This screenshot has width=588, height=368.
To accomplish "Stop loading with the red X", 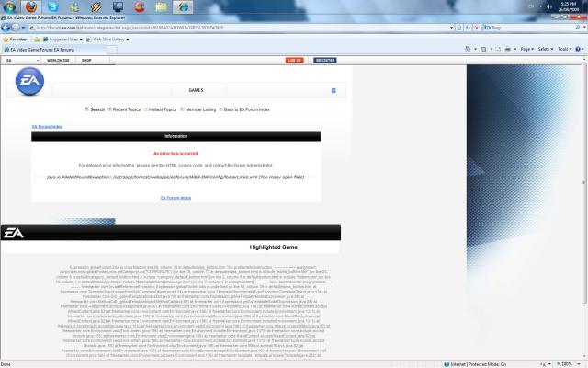I will point(477,28).
